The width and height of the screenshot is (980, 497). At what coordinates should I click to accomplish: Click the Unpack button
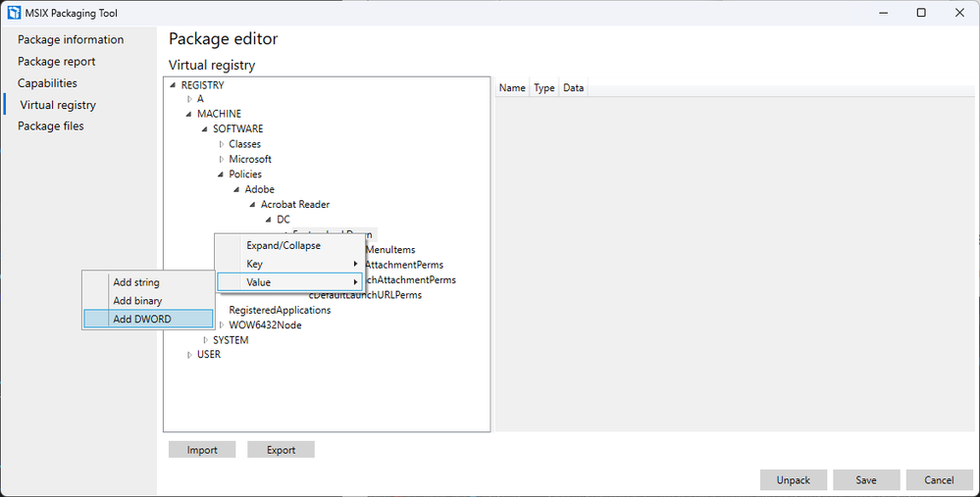[794, 480]
